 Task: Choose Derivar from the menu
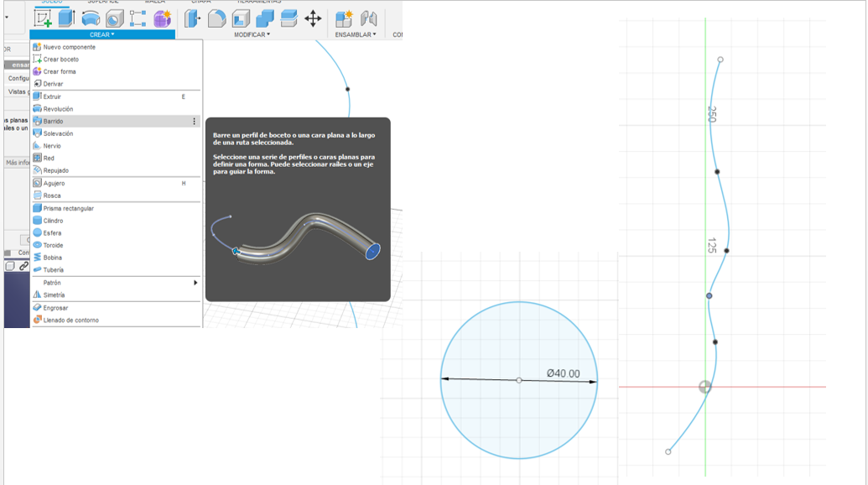tap(117, 84)
